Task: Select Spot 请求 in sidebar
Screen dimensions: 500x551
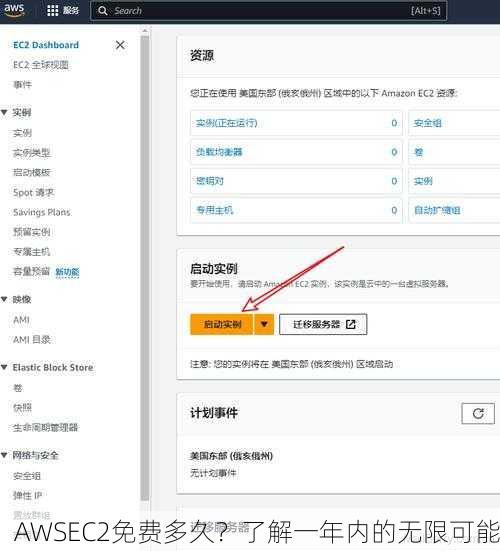Action: (x=33, y=193)
